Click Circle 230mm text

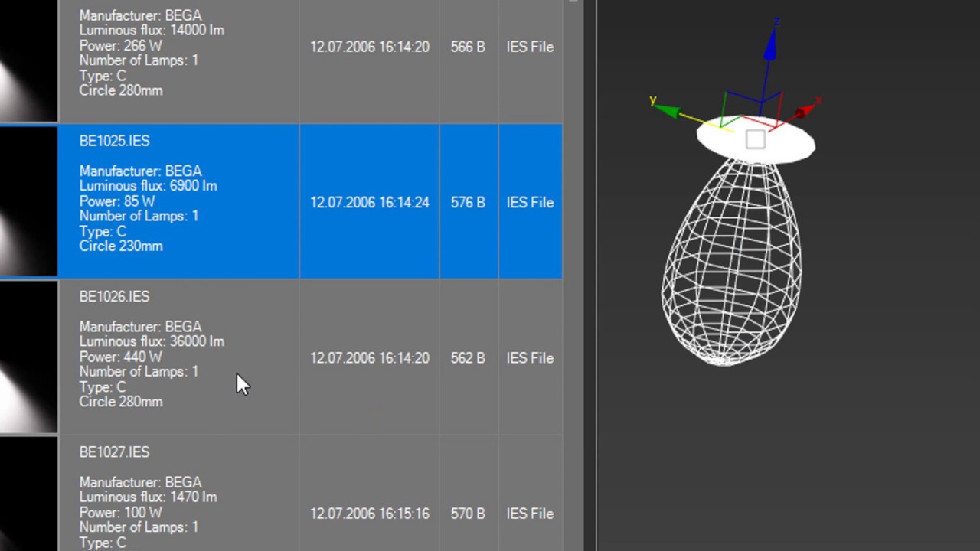point(121,246)
